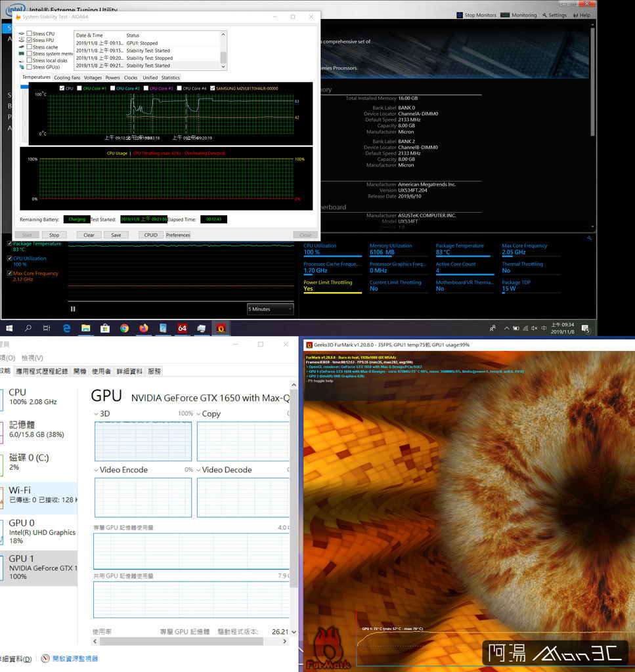Screen dimensions: 635x672
Task: Switch to Clocks tab
Action: click(130, 77)
